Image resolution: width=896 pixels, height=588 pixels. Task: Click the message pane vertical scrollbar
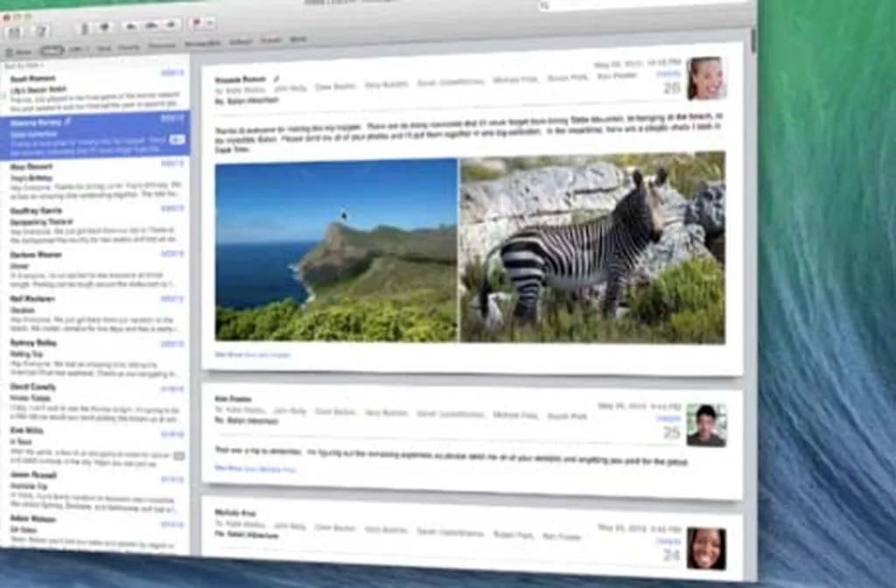pyautogui.click(x=752, y=44)
